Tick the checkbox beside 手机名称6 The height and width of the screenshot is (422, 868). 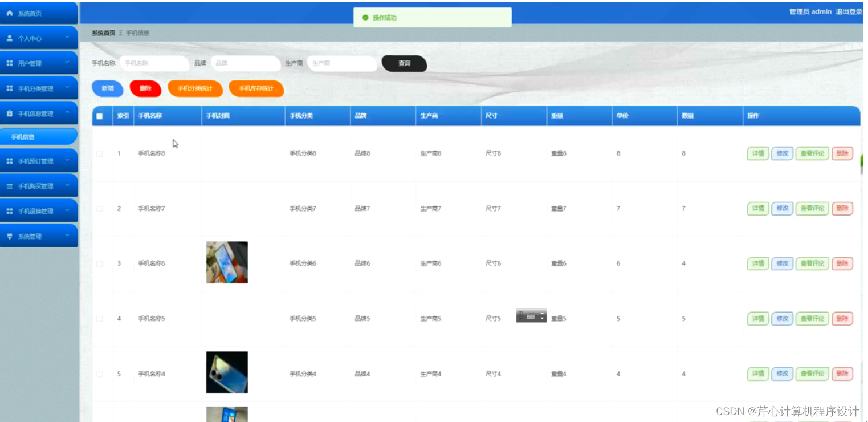tap(100, 263)
